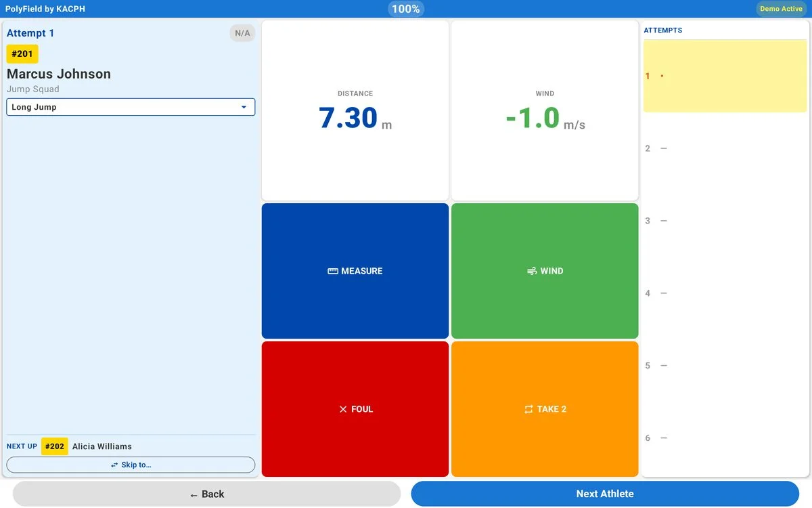Click the ruler icon on MEASURE

(333, 271)
